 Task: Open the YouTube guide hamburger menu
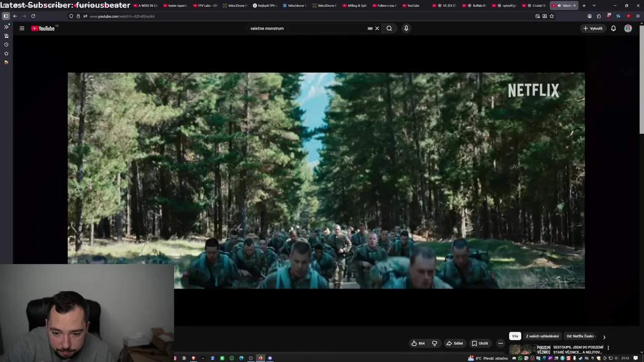(22, 28)
